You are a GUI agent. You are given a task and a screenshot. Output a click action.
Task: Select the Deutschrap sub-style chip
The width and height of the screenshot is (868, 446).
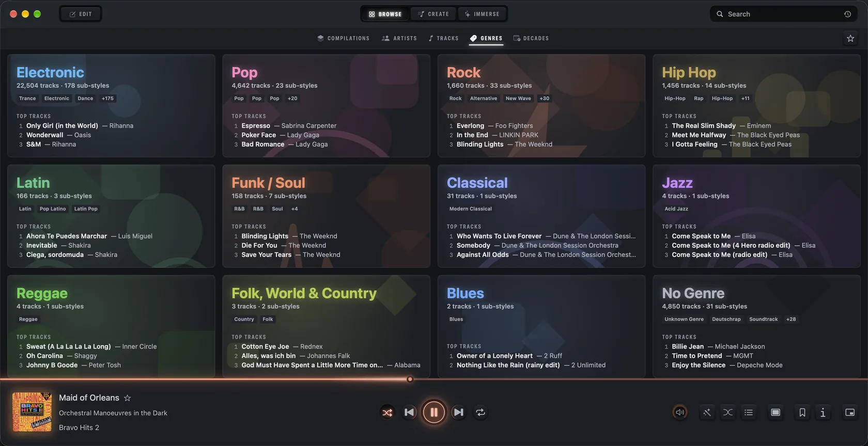click(726, 320)
